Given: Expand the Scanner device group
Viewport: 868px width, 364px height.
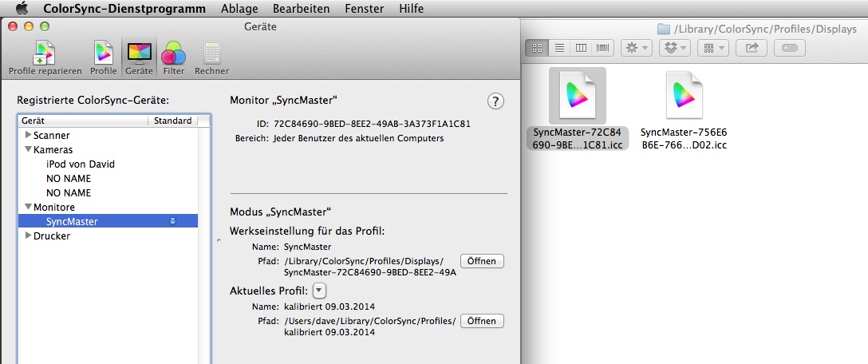Looking at the screenshot, I should click(x=28, y=135).
